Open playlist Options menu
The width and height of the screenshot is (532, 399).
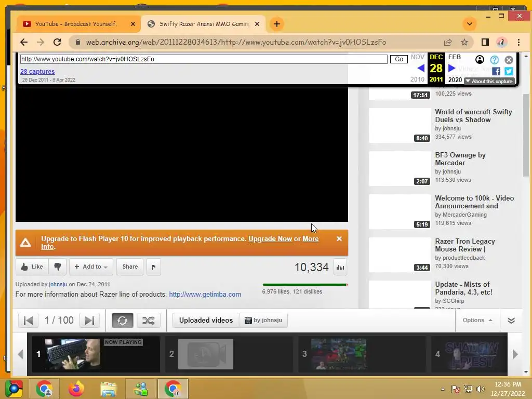tap(477, 320)
